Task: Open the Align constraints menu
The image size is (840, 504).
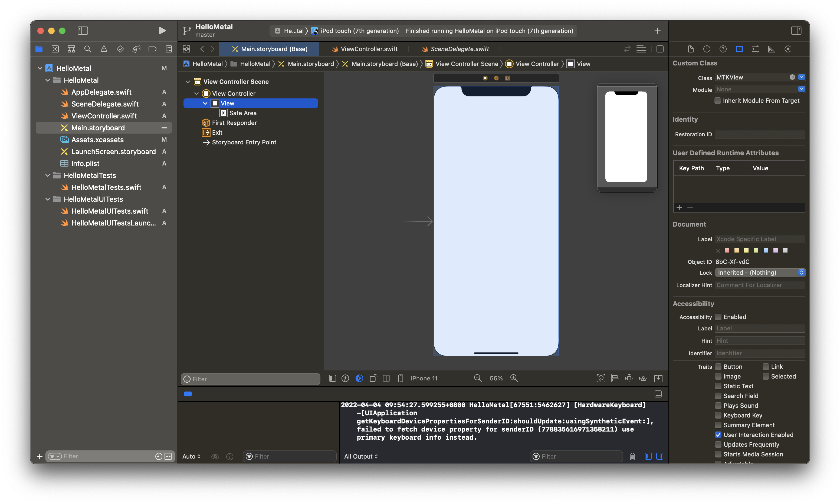Action: click(615, 378)
